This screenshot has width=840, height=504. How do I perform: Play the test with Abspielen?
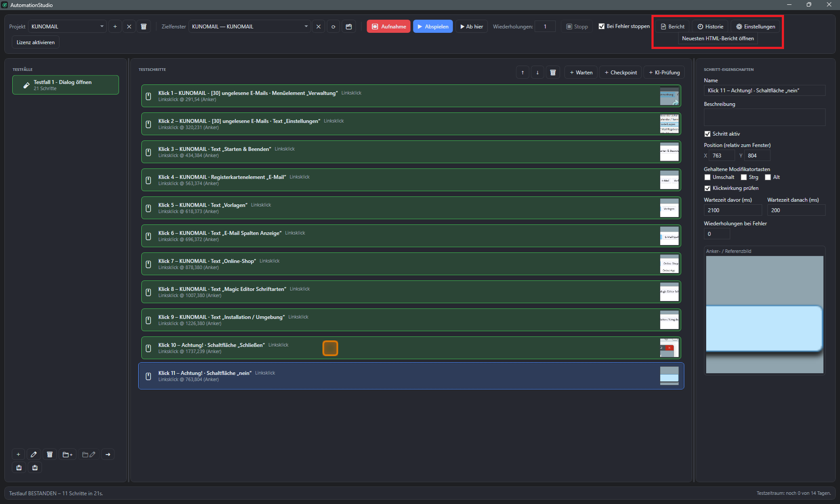click(433, 27)
